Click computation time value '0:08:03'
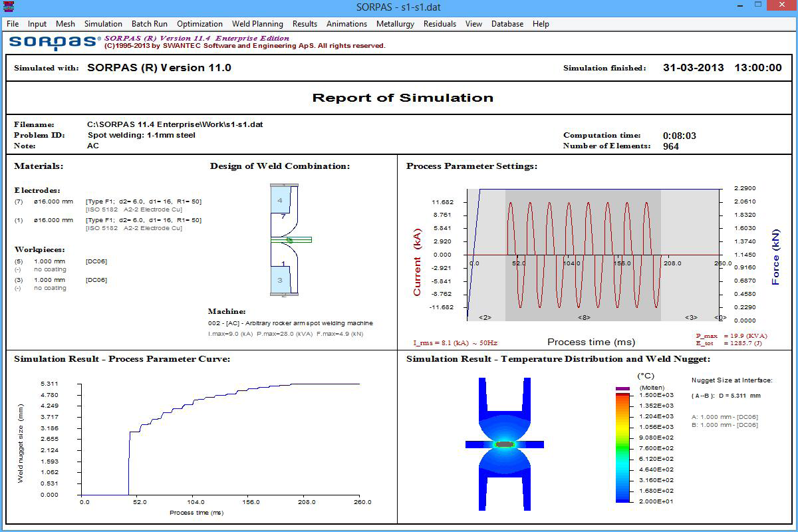The image size is (798, 532). [x=680, y=136]
